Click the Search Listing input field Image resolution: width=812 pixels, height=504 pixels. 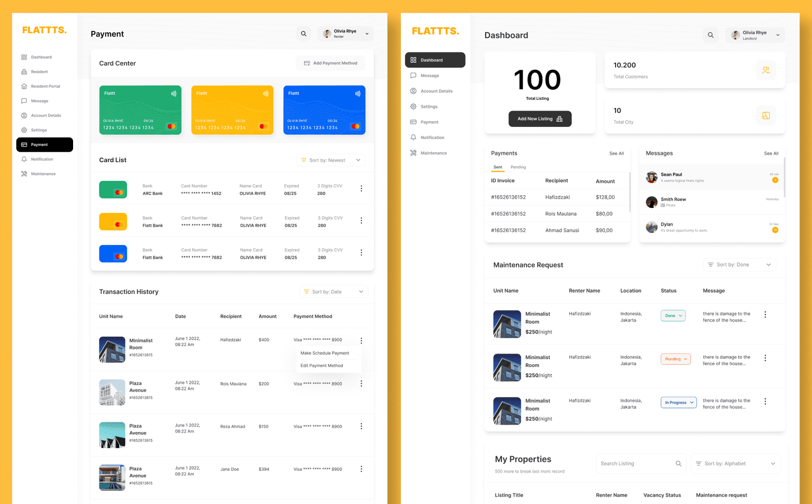coord(641,463)
